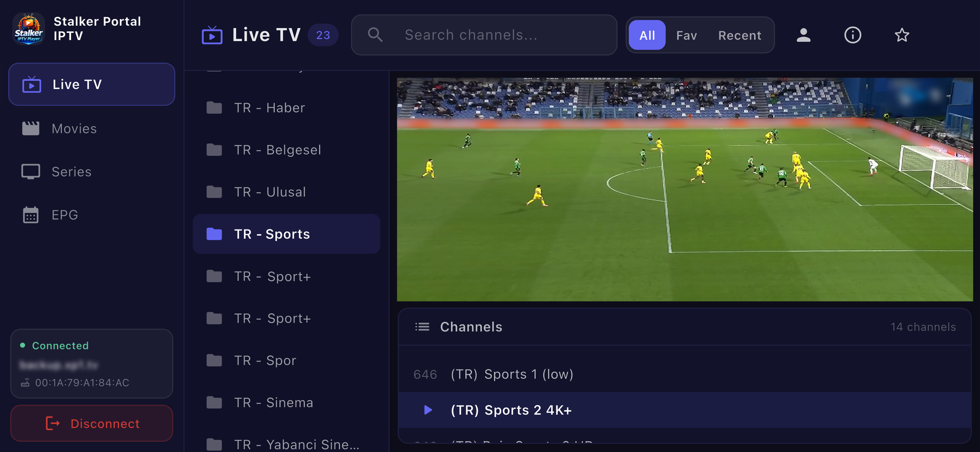Viewport: 980px width, 452px height.
Task: Select the All filter tab
Action: click(647, 35)
